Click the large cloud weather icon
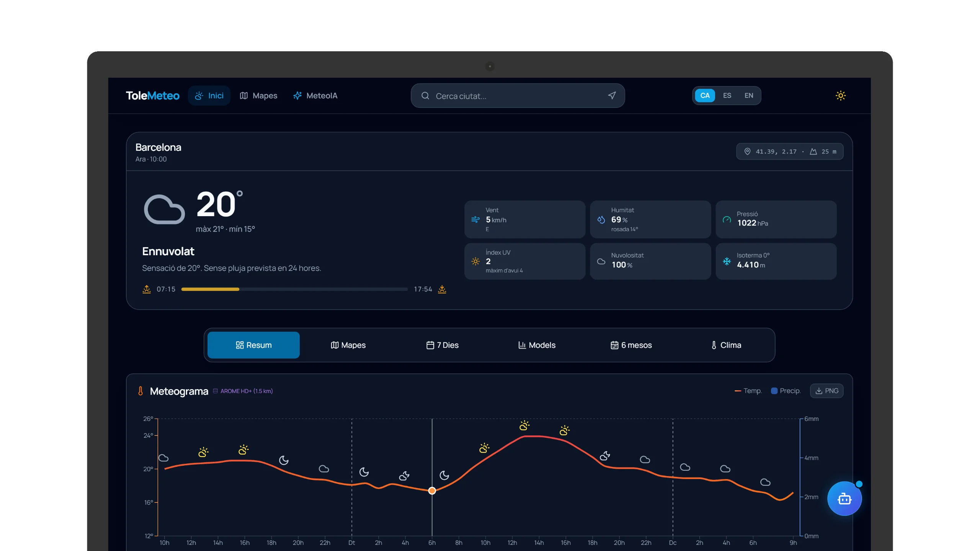980x551 pixels. 164,209
